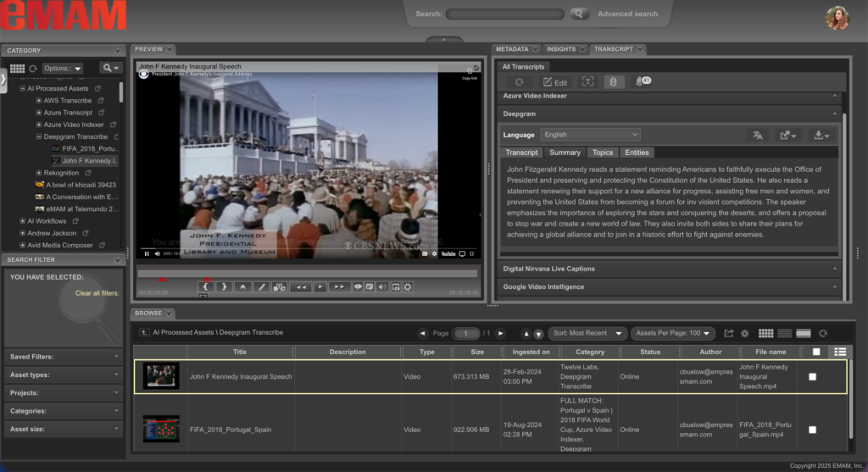868x472 pixels.
Task: Click Clear all filters link
Action: [x=97, y=293]
